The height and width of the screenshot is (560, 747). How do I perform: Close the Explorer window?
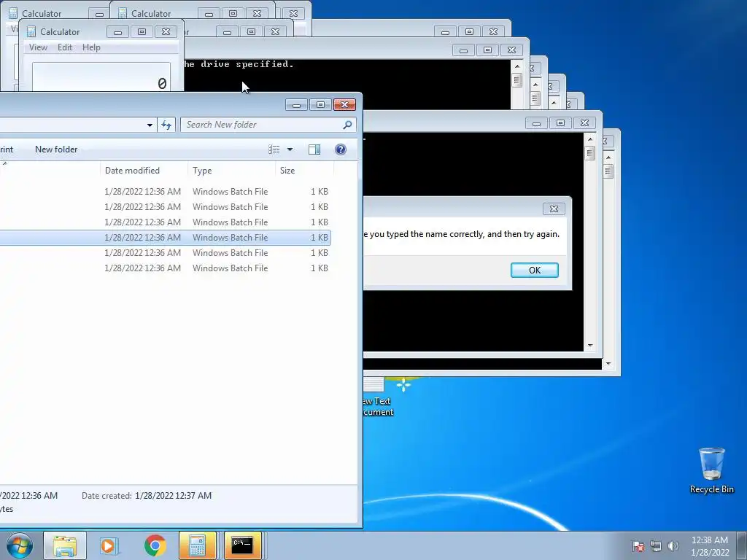click(x=344, y=104)
